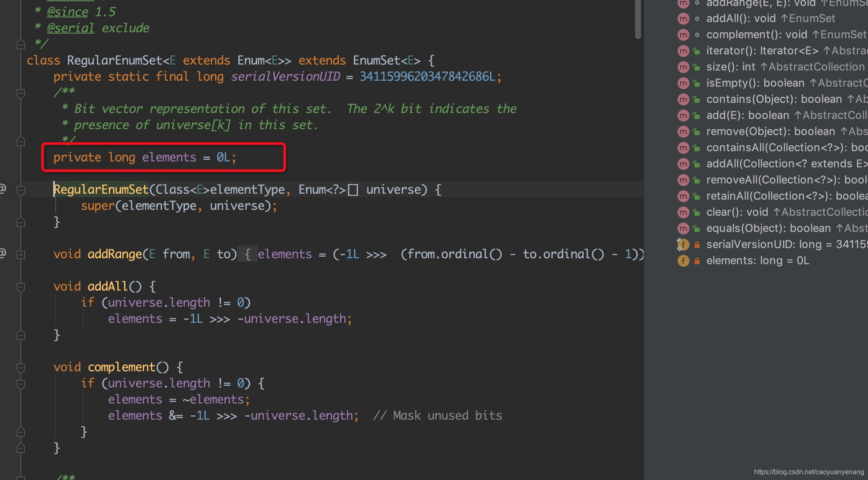
Task: Click the gutter @ marker beside RegularEnumSet constructor
Action: (3, 189)
